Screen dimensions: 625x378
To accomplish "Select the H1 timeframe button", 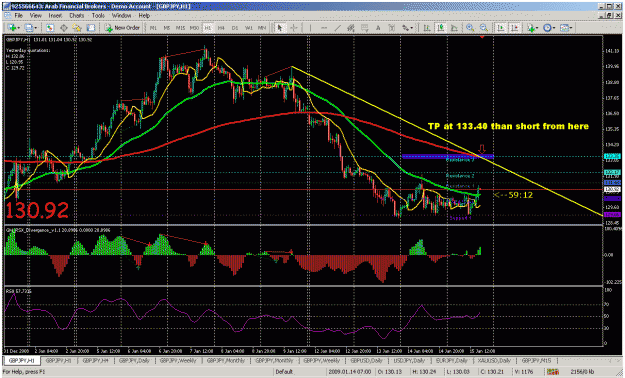I will coord(207,28).
